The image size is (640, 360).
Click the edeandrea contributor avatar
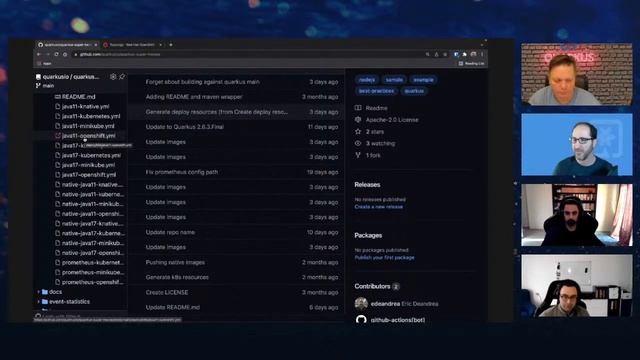[361, 303]
